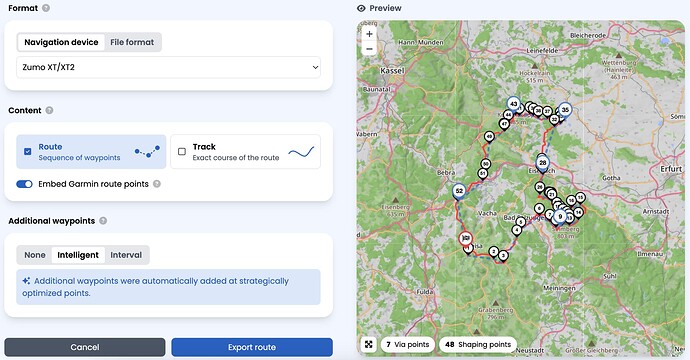Select map waypoint marker 43
Viewport: 690px width, 360px height.
tap(513, 105)
